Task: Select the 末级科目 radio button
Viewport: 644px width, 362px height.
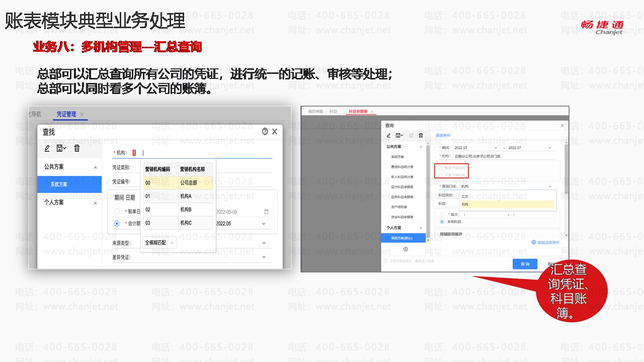Action: [x=442, y=221]
